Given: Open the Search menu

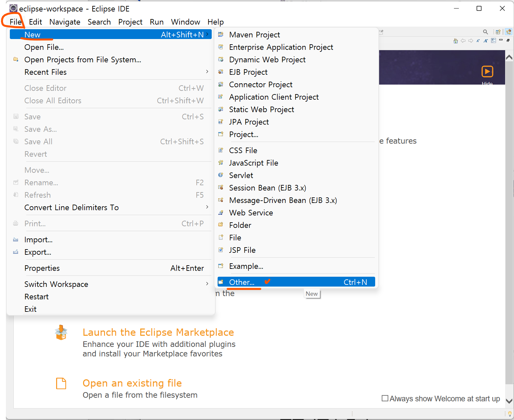Looking at the screenshot, I should click(x=99, y=22).
